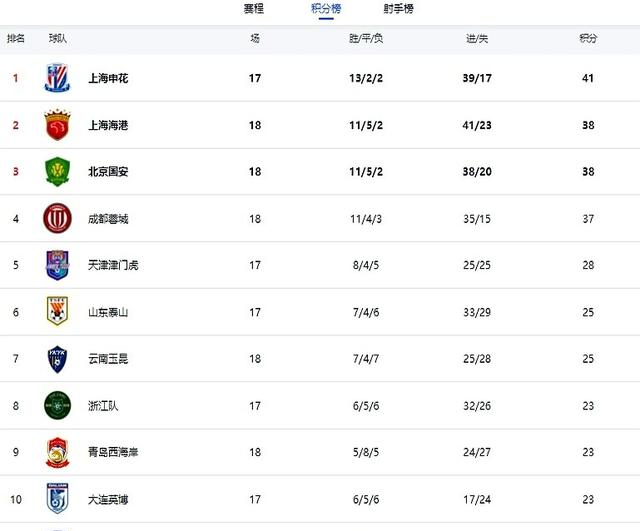Click the Yunnan Yukun (云南玉昆) shield logo

tap(57, 358)
